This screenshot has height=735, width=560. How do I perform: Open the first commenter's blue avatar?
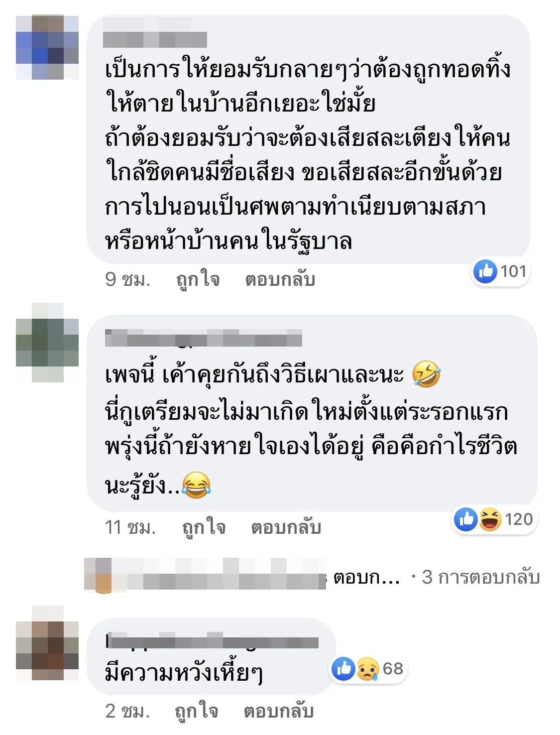coord(47,47)
